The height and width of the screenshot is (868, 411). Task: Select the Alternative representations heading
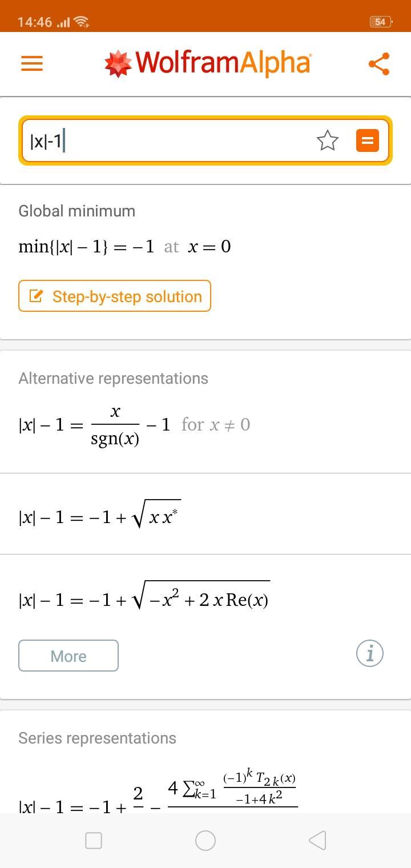click(x=113, y=378)
